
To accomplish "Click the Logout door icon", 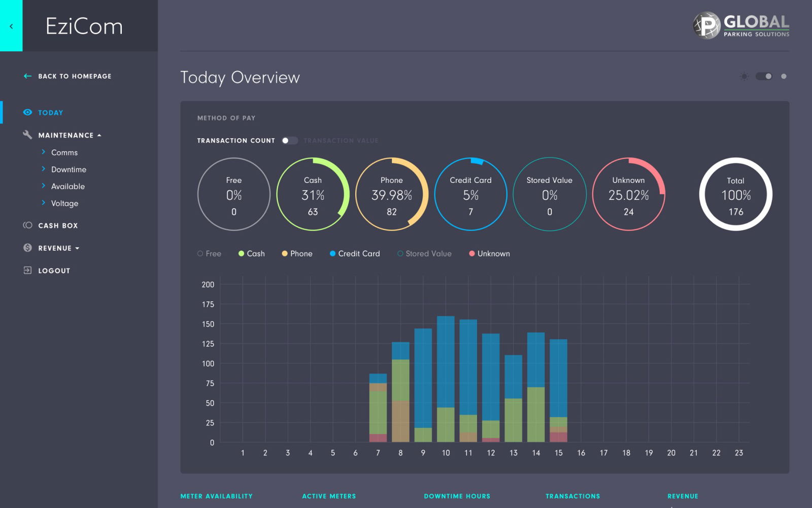I will (27, 270).
